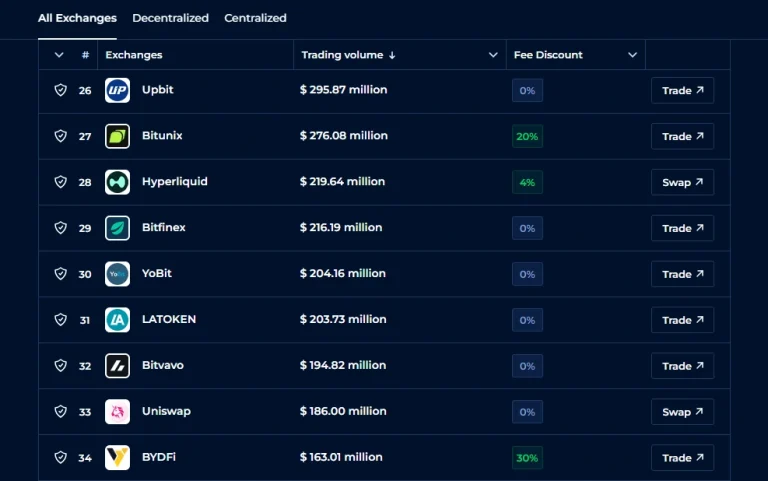This screenshot has width=768, height=481.
Task: Click the # column header
Action: (x=85, y=55)
